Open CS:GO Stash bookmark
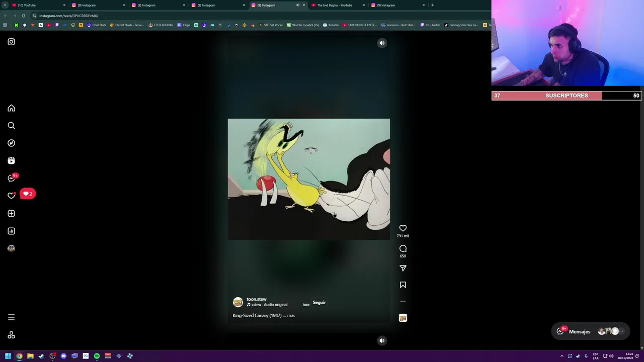644x362 pixels. (x=127, y=25)
